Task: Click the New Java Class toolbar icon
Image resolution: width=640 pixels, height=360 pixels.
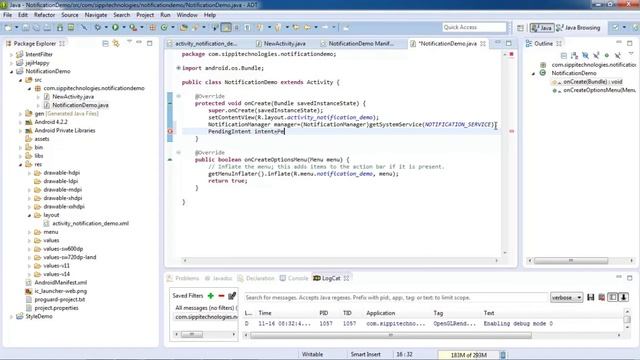Action: pos(164,27)
